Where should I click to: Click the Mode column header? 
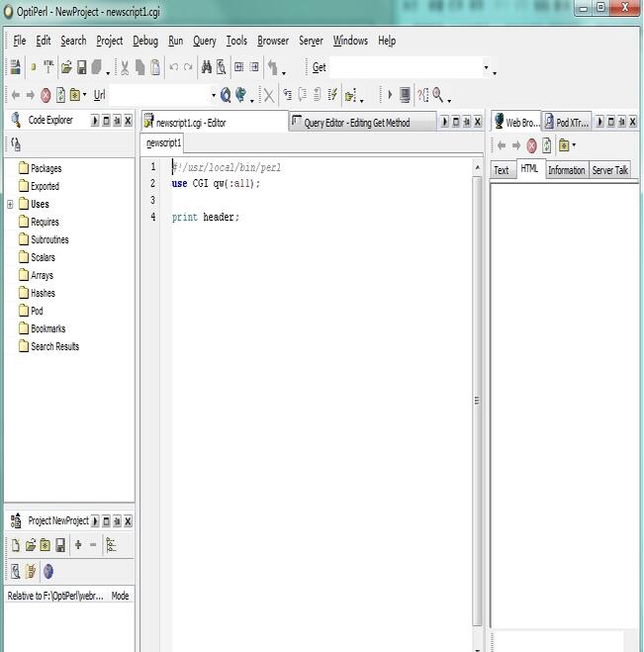click(x=120, y=596)
